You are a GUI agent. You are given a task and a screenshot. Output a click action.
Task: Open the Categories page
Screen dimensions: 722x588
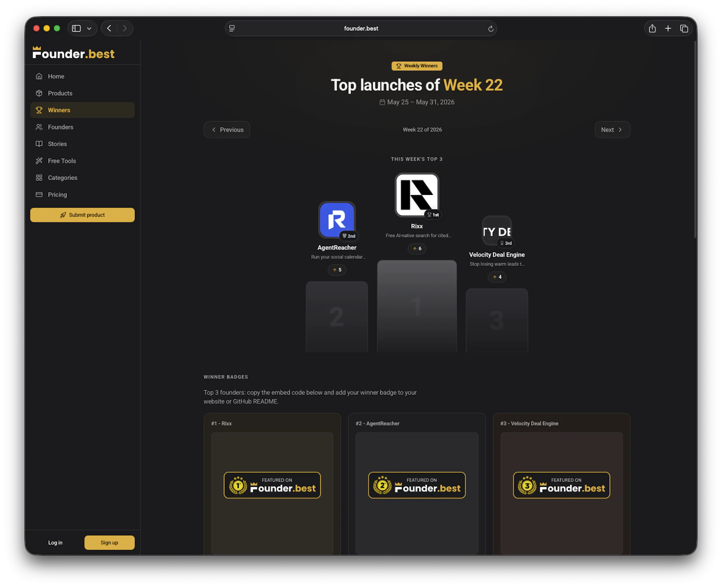(x=82, y=178)
